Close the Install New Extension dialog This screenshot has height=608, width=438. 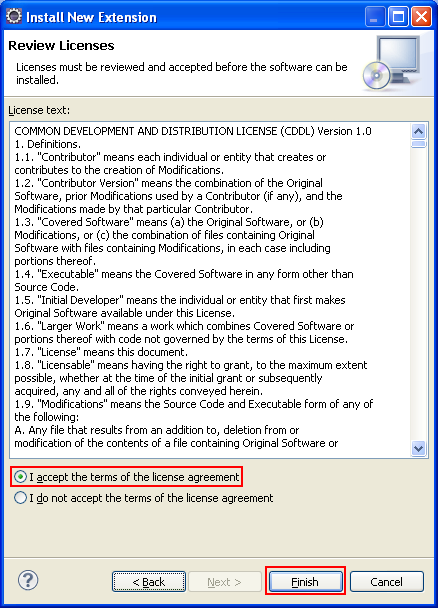[422, 17]
